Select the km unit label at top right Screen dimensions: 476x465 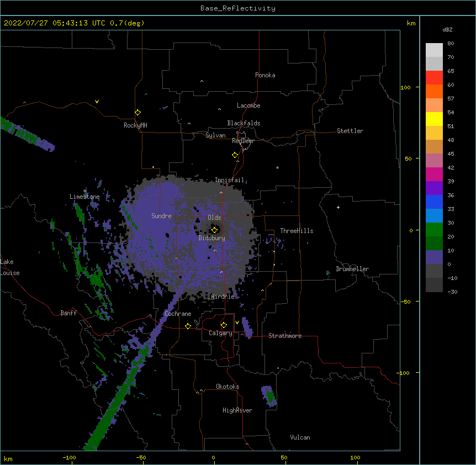tap(411, 23)
